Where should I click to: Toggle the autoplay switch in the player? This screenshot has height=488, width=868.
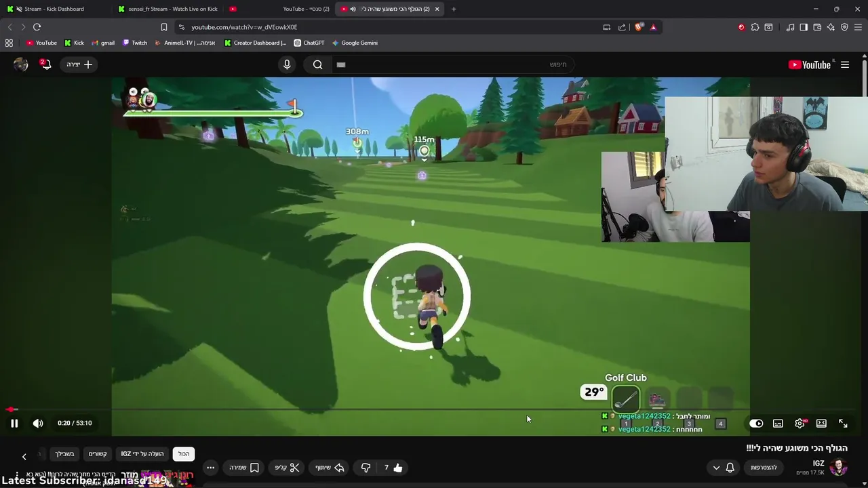pyautogui.click(x=756, y=423)
